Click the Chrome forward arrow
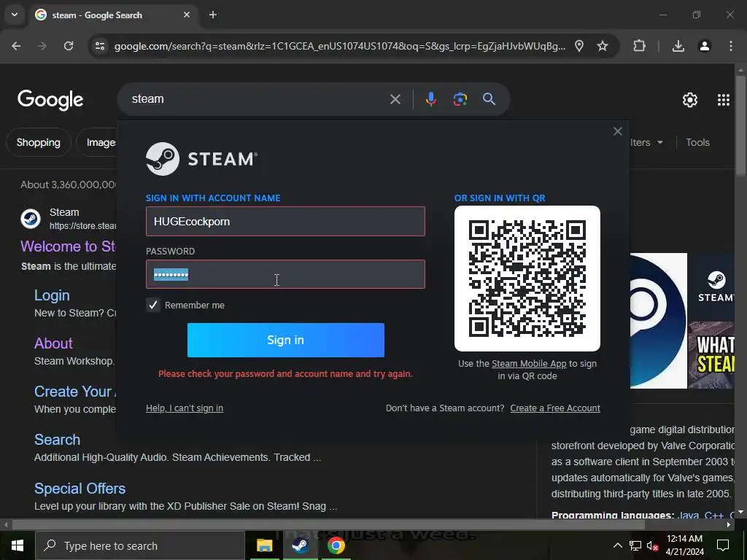The width and height of the screenshot is (747, 560). pos(42,46)
